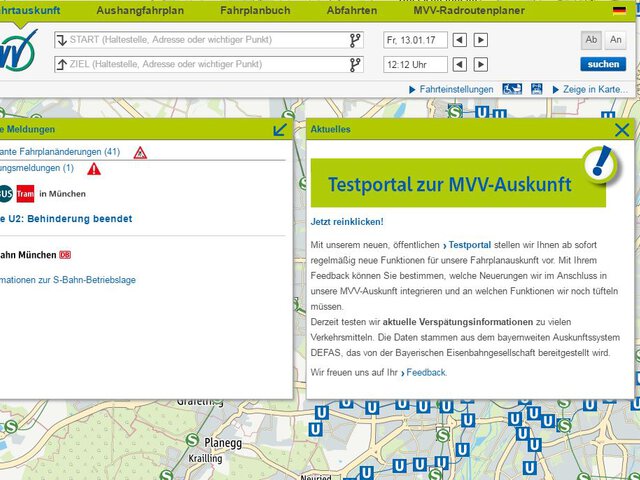Image resolution: width=640 pixels, height=480 pixels.
Task: Open the Fahrplanbuch tab
Action: [x=255, y=11]
